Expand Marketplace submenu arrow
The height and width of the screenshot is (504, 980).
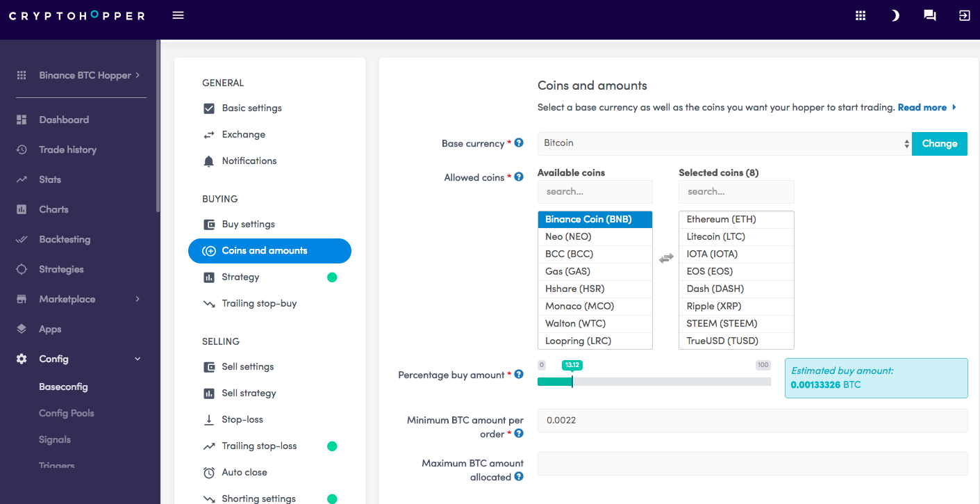pyautogui.click(x=138, y=299)
